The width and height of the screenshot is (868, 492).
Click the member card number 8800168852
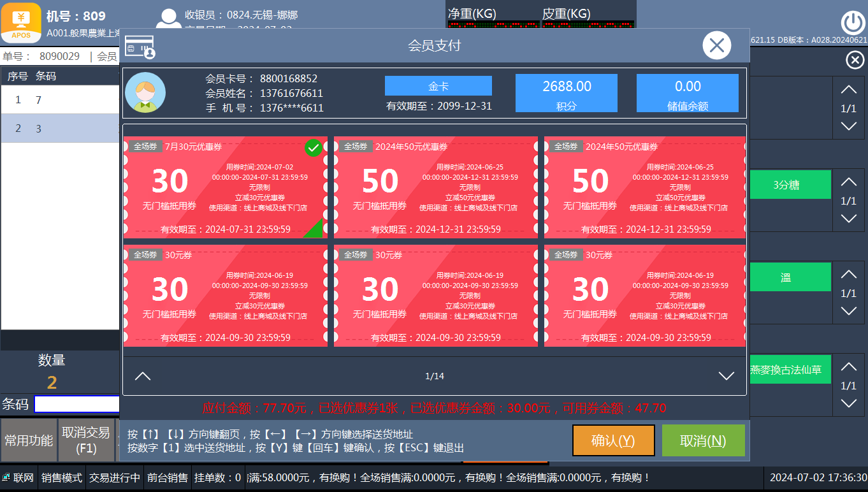(x=289, y=79)
